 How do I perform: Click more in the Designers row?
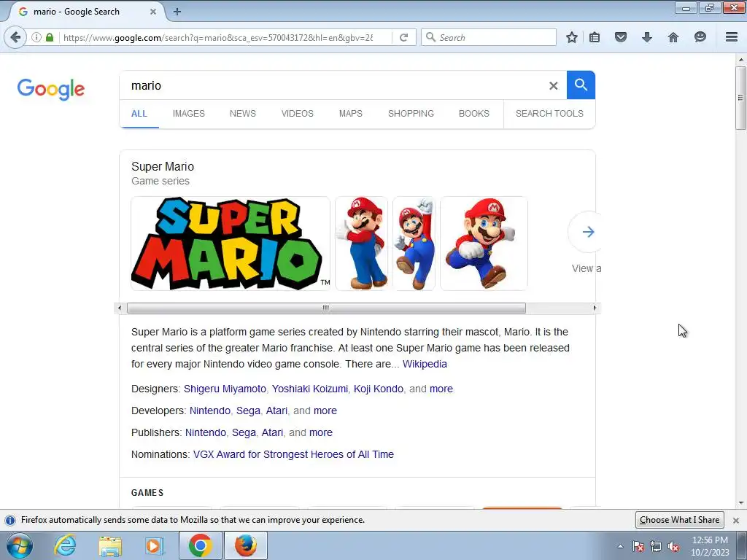441,389
